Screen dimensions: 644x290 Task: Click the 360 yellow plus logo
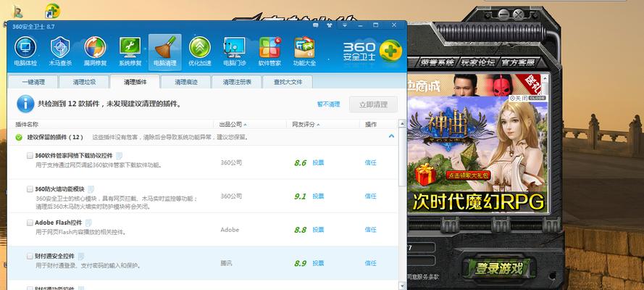390,51
